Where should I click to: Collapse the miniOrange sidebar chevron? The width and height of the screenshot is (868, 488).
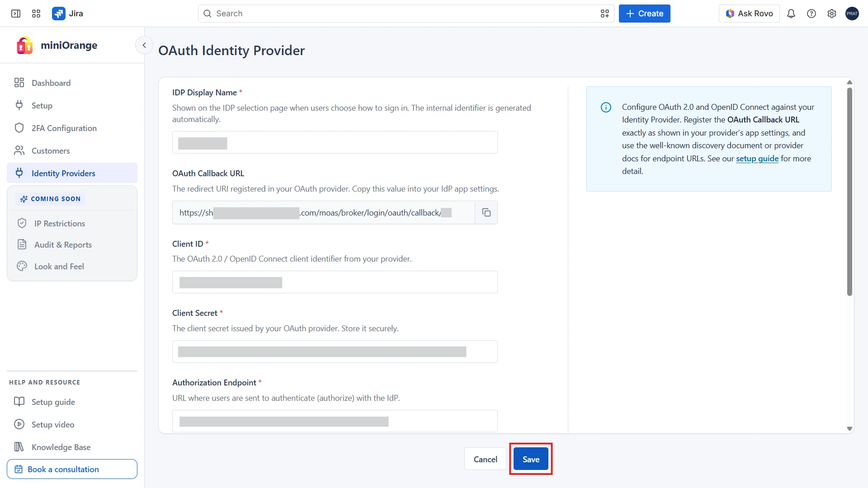point(144,45)
